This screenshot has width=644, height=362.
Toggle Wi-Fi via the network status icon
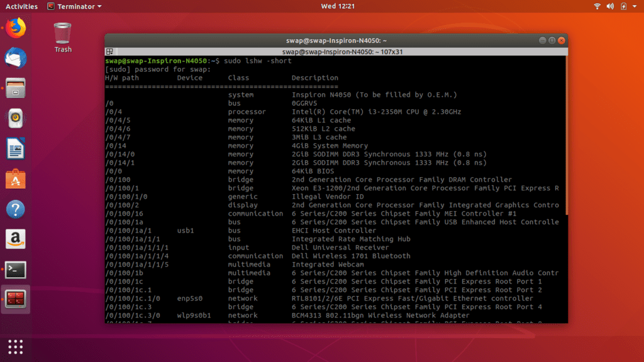597,6
